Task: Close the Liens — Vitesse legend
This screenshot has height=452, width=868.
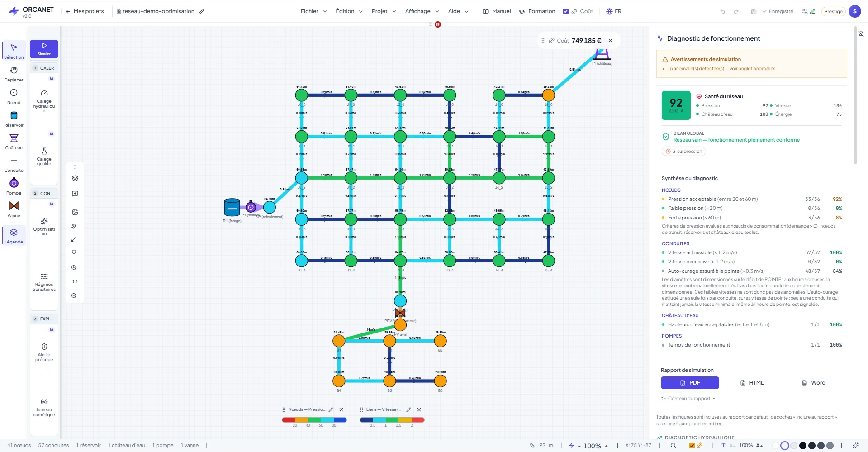Action: (x=419, y=409)
